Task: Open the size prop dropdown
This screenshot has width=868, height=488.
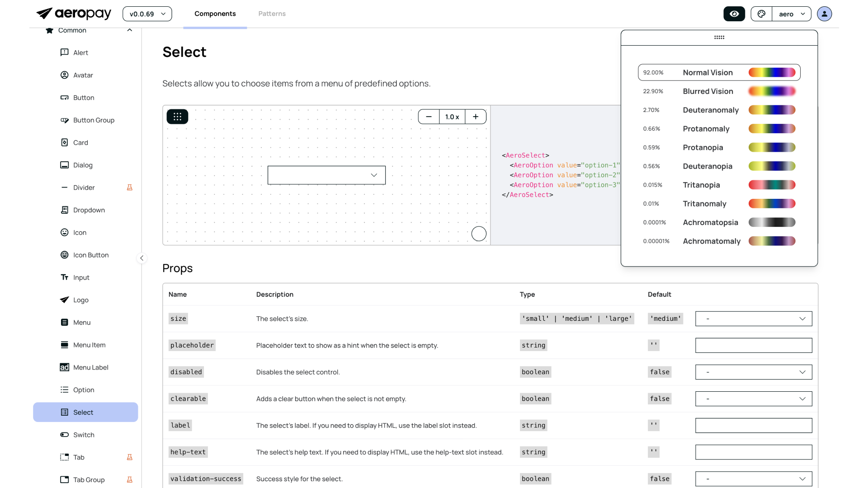Action: 753,319
